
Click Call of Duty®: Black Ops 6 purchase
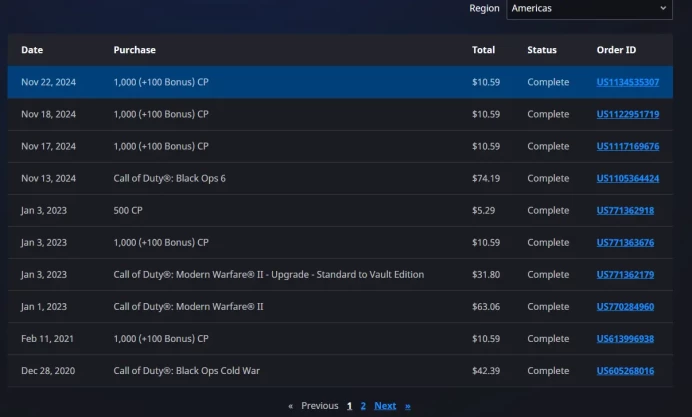coord(169,178)
